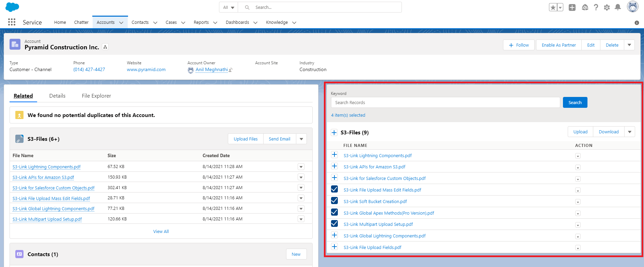Open the Help question mark icon
Image resolution: width=644 pixels, height=267 pixels.
pos(596,7)
